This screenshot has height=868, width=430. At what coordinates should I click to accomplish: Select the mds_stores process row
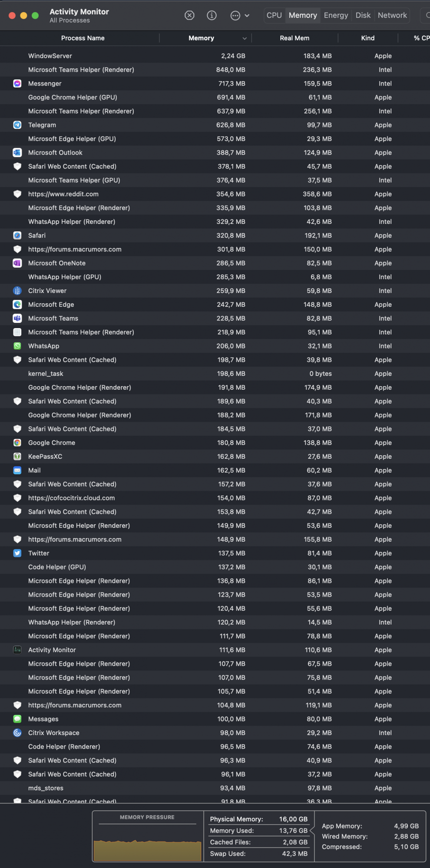pos(215,788)
